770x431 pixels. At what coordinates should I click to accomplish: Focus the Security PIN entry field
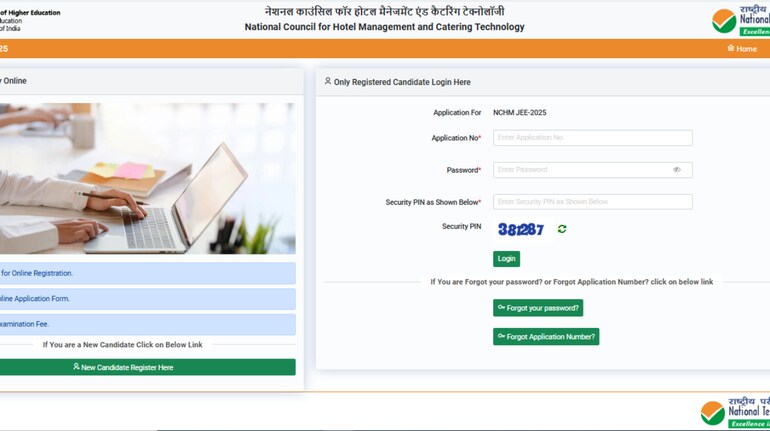coord(593,202)
